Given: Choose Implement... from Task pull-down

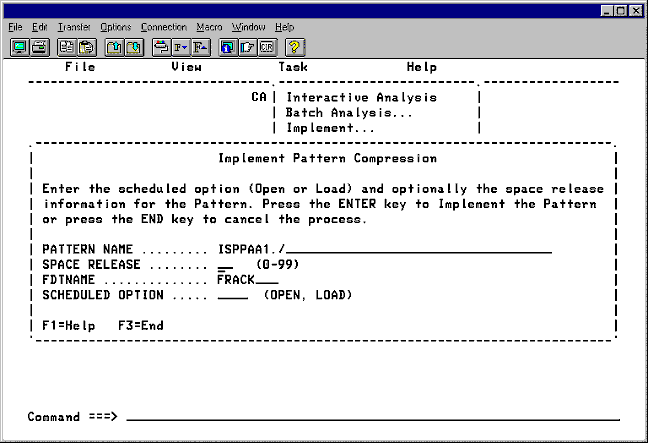Looking at the screenshot, I should click(x=330, y=128).
